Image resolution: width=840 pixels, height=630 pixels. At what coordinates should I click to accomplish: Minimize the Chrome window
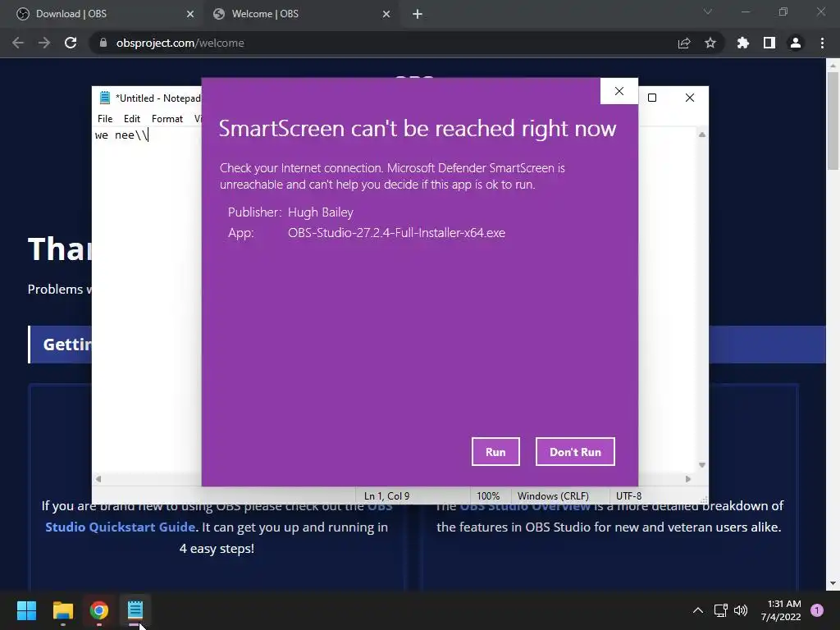coord(745,11)
